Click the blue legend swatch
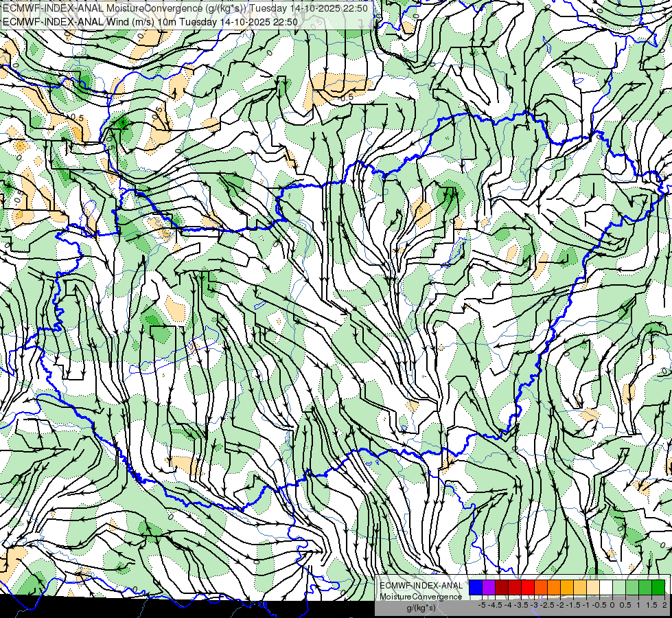Viewport: 672px width, 618px height. 476,587
